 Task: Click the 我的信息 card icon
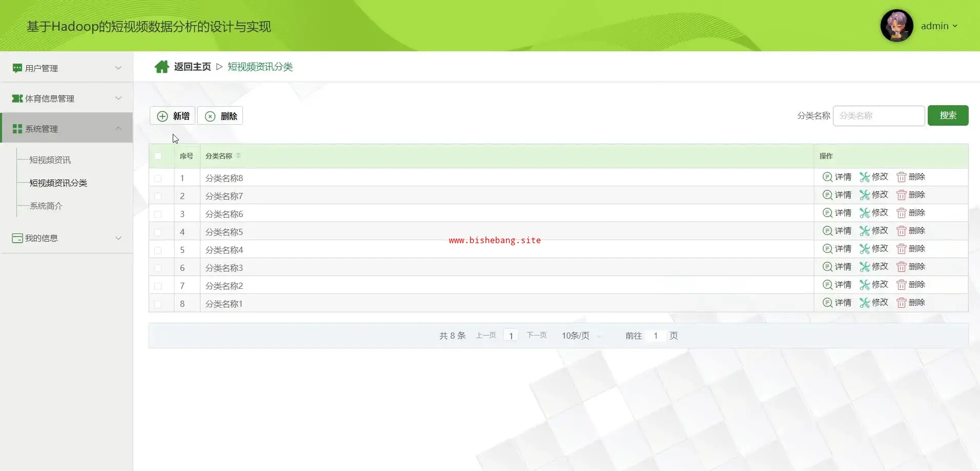click(17, 238)
